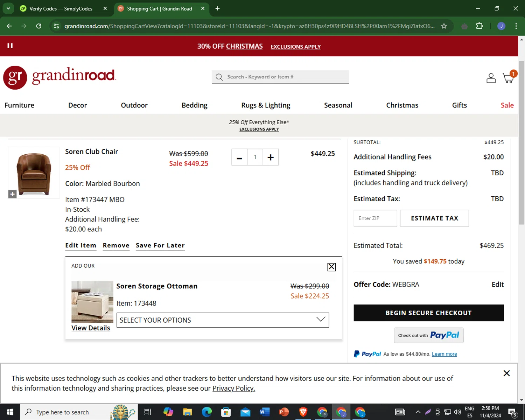
Task: Open the Gifts menu
Action: (459, 105)
